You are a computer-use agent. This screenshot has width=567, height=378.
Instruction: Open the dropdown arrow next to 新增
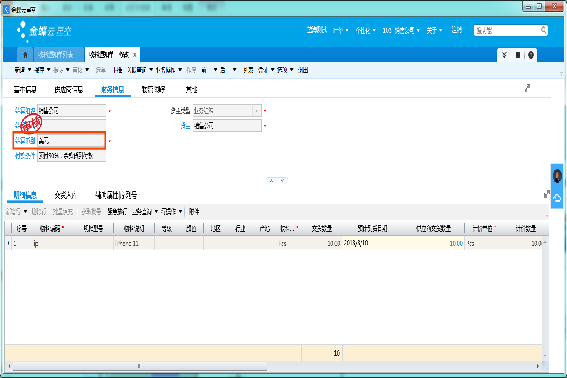click(29, 69)
